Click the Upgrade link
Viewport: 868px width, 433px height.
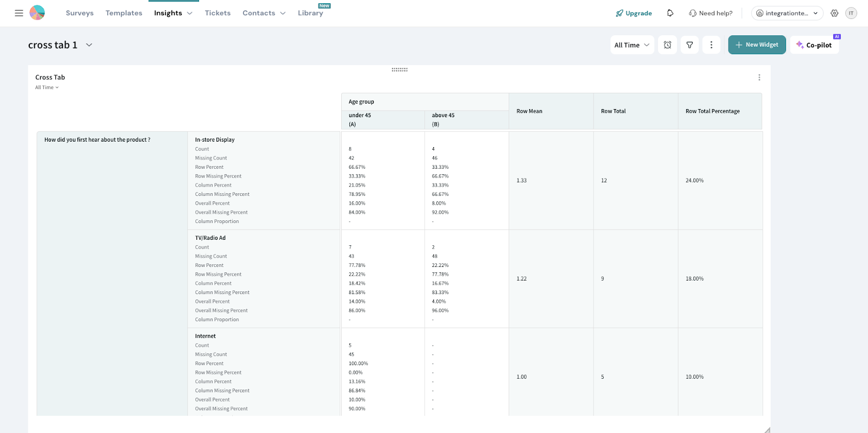[634, 13]
